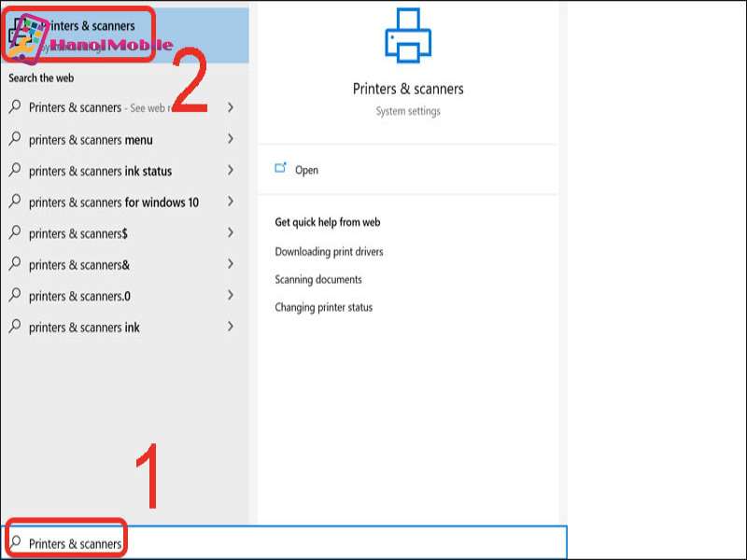Screen dimensions: 747x560
Task: Click search icon beside 'printers & scanners&'
Action: [15, 263]
